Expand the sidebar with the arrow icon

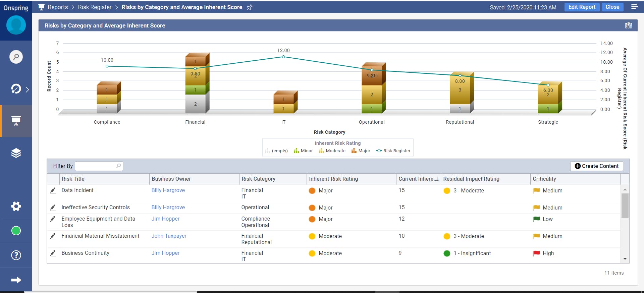(x=16, y=280)
